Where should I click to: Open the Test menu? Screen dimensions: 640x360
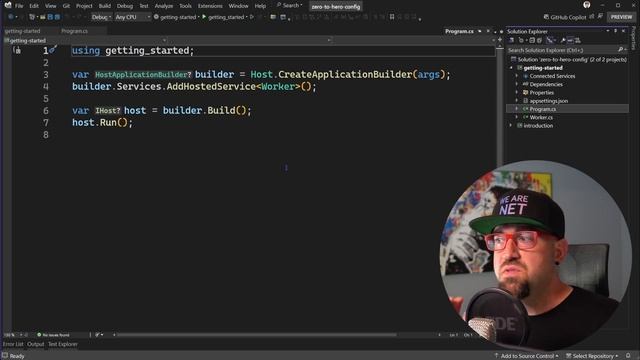(x=144, y=6)
